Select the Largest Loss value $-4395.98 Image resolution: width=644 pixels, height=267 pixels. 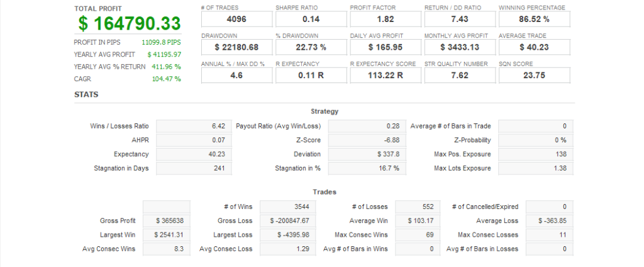tap(287, 235)
